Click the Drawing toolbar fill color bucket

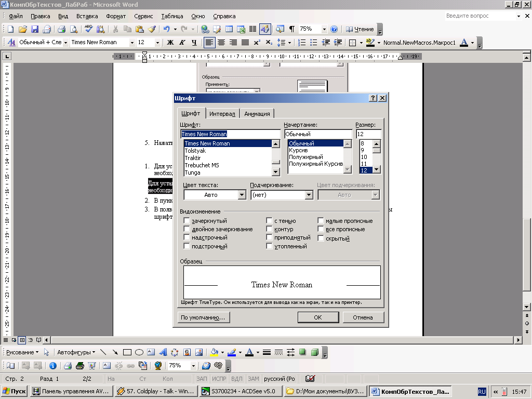pyautogui.click(x=214, y=353)
